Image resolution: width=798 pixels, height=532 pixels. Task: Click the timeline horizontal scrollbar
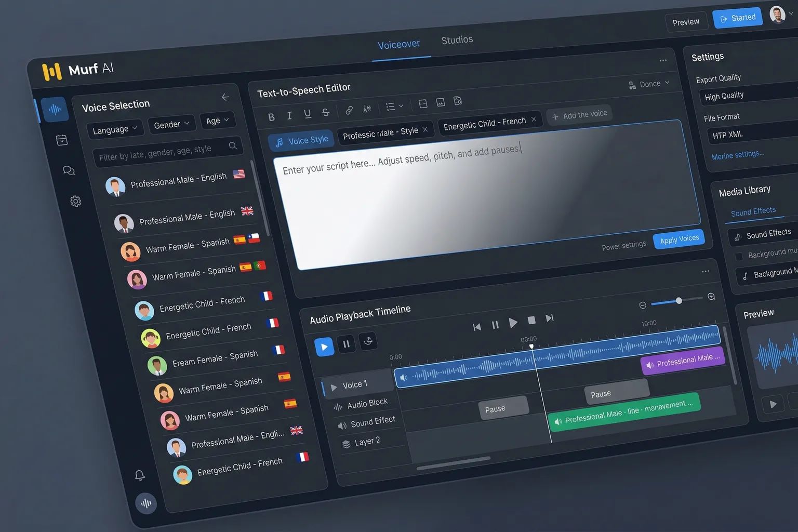pos(453,463)
